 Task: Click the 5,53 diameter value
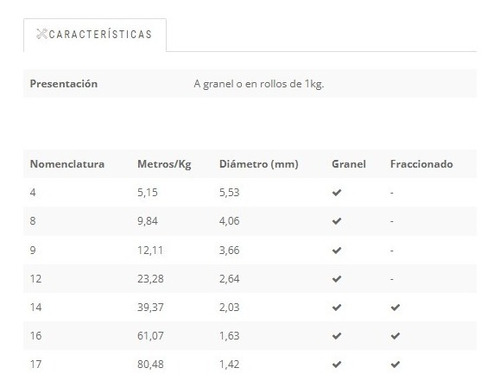pos(229,193)
